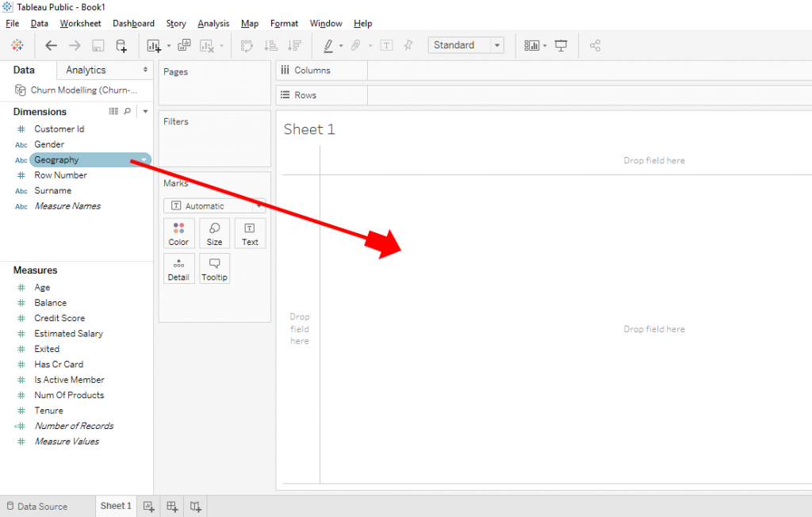The image size is (812, 517).
Task: Click the Swap Rows and Columns toolbar icon
Action: coord(247,45)
